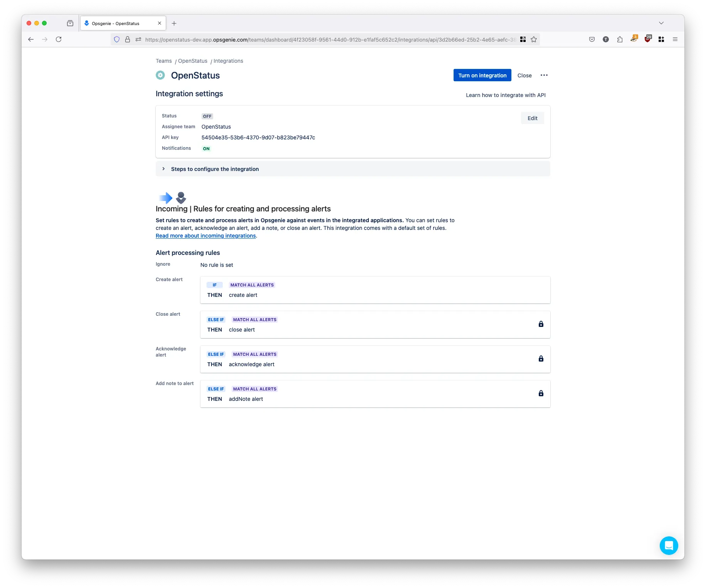Open Read more about incoming integrations
This screenshot has width=706, height=588.
click(205, 236)
